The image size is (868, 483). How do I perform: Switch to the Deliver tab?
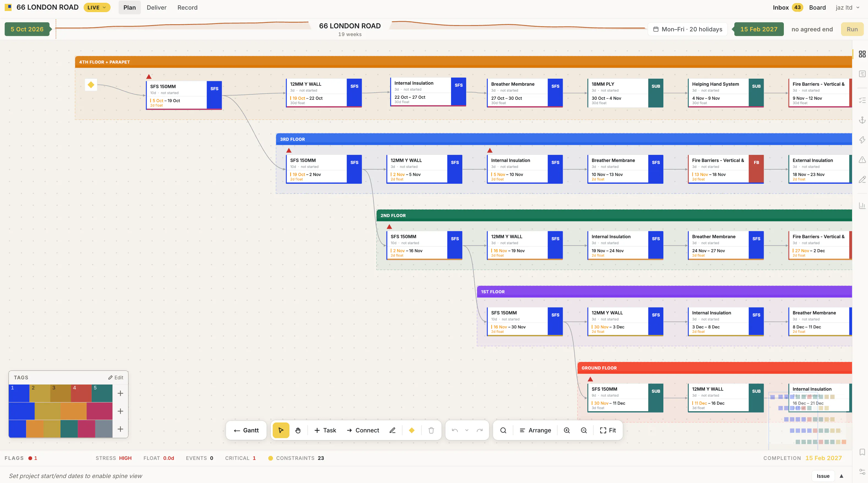click(x=156, y=7)
